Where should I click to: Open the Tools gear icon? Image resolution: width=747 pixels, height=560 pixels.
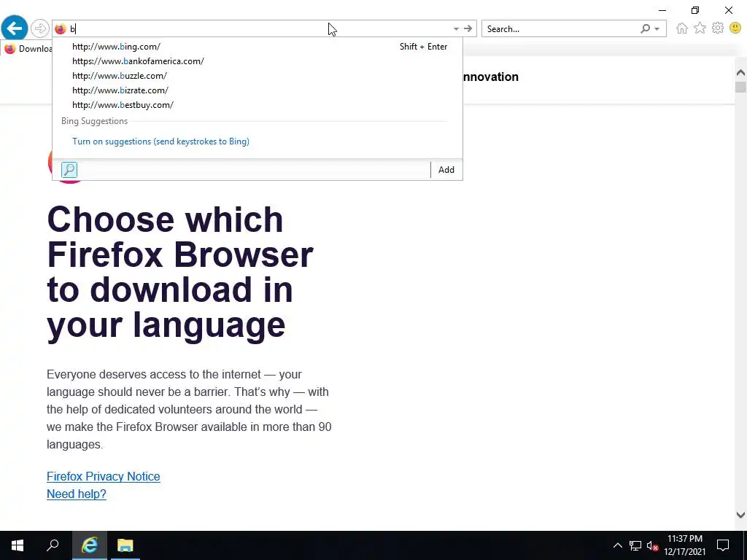point(718,28)
